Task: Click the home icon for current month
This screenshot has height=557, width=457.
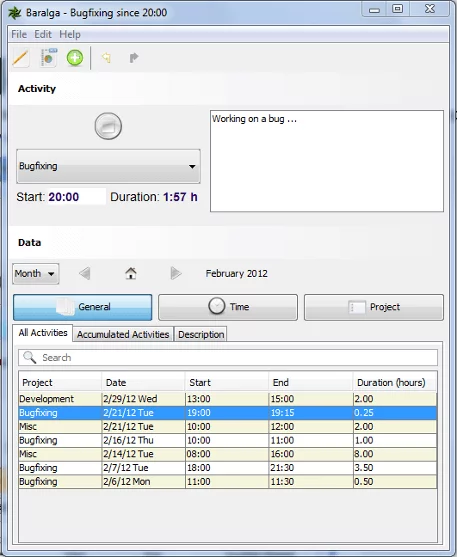Action: point(131,274)
